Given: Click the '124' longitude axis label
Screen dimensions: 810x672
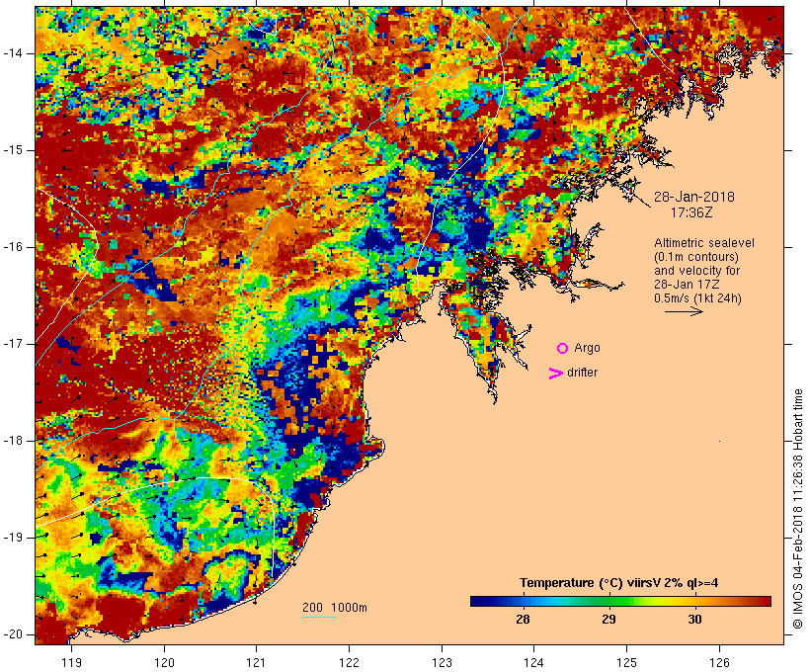Looking at the screenshot, I should coord(533,662).
